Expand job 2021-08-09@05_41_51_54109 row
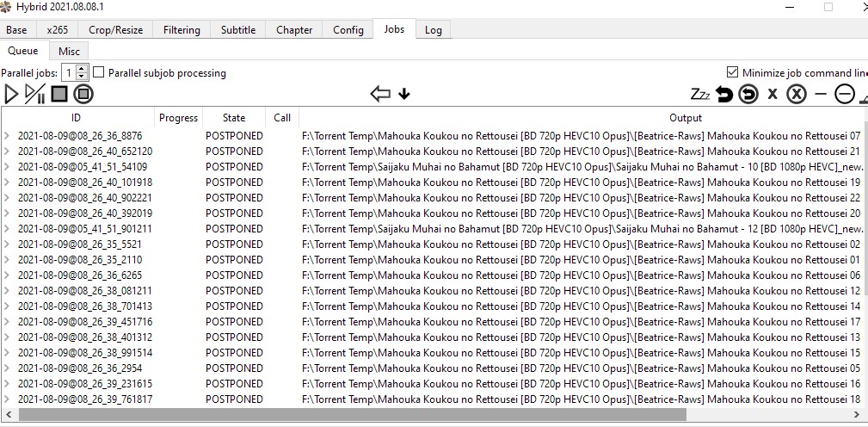Image resolution: width=868 pixels, height=427 pixels. point(8,167)
